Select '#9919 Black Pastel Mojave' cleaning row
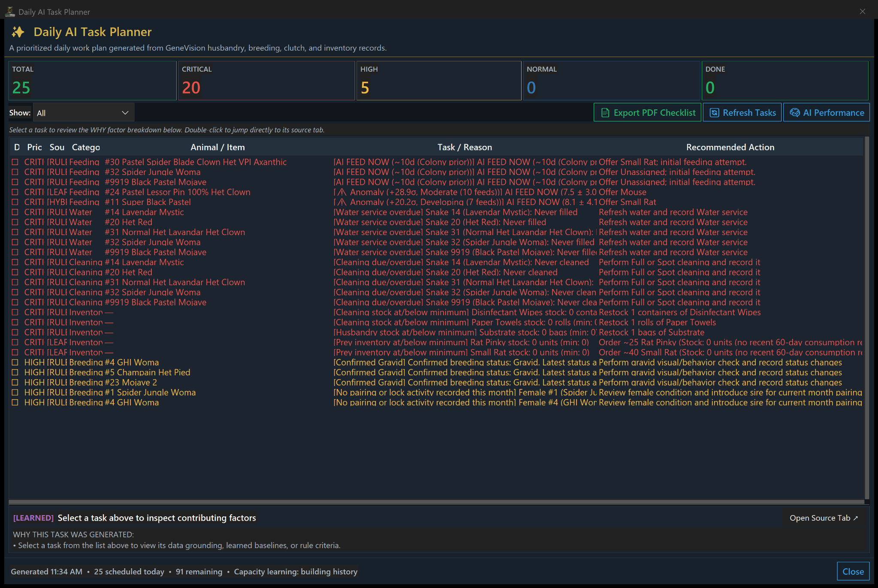This screenshot has height=588, width=878. point(436,302)
